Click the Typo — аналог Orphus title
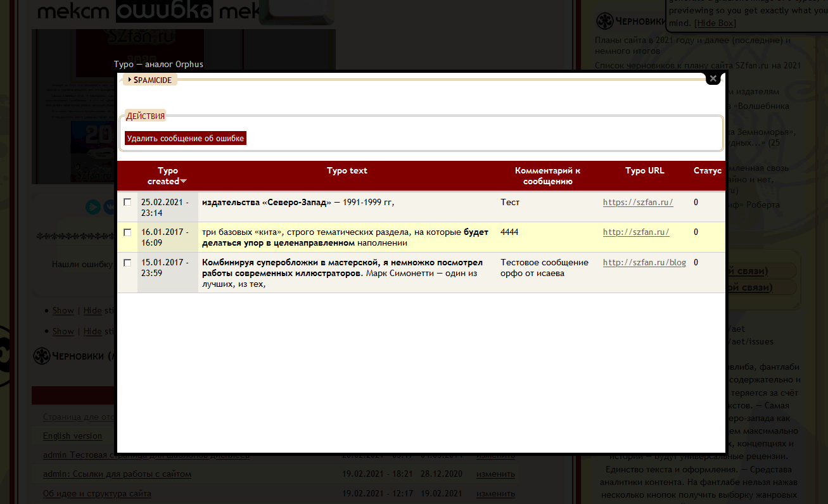This screenshot has width=828, height=504. tap(158, 65)
